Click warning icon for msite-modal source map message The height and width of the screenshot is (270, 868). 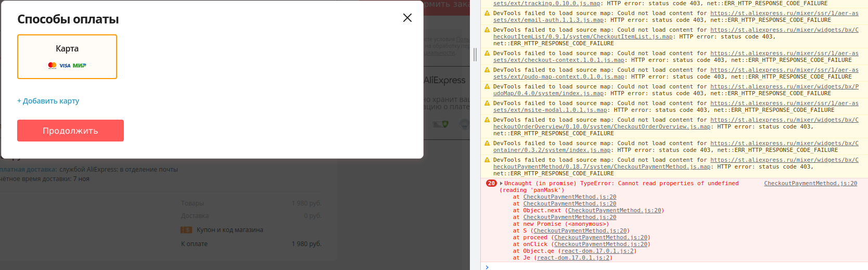[487, 104]
